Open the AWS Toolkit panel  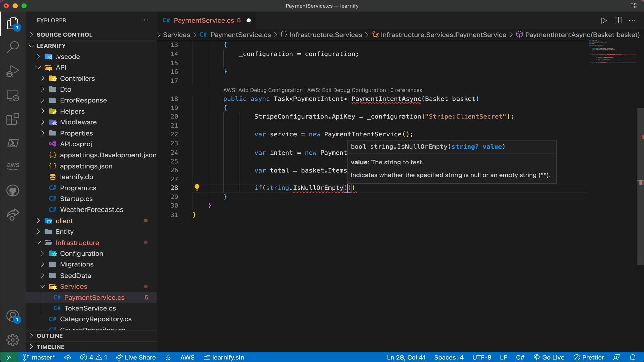(x=13, y=166)
